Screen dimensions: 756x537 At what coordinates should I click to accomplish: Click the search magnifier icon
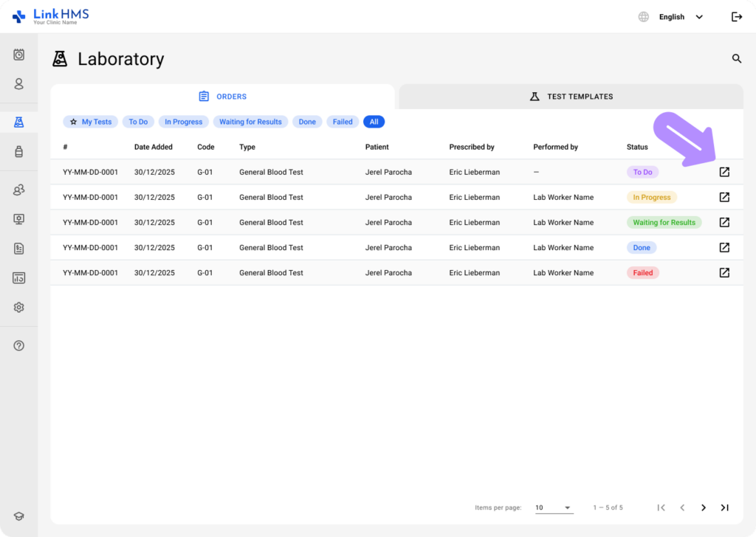[x=736, y=59]
